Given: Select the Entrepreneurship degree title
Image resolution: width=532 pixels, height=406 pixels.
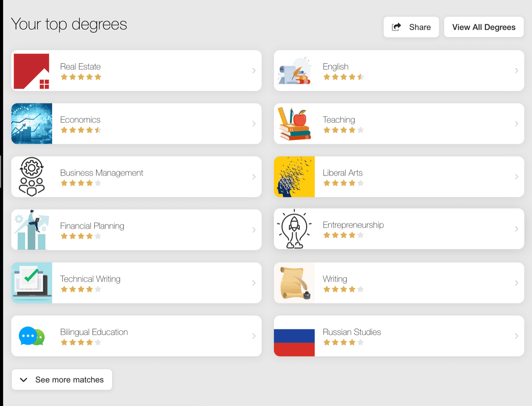Looking at the screenshot, I should coord(353,225).
